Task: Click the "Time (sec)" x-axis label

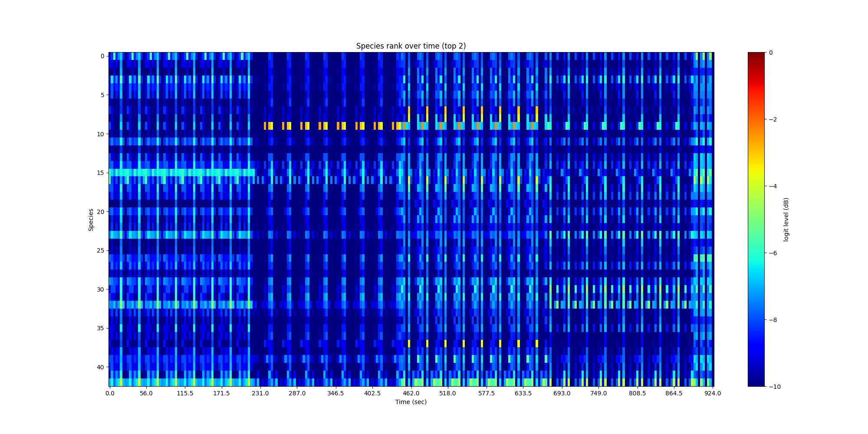Action: pyautogui.click(x=411, y=402)
